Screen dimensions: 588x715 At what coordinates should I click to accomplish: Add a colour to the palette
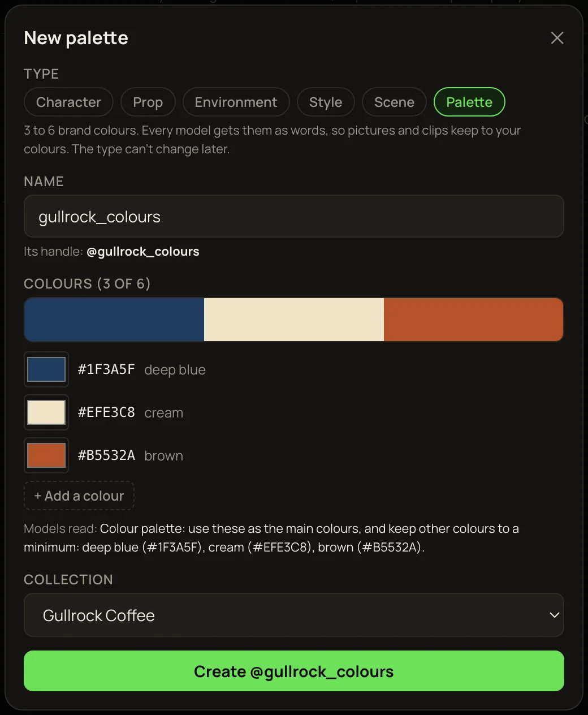click(x=79, y=496)
